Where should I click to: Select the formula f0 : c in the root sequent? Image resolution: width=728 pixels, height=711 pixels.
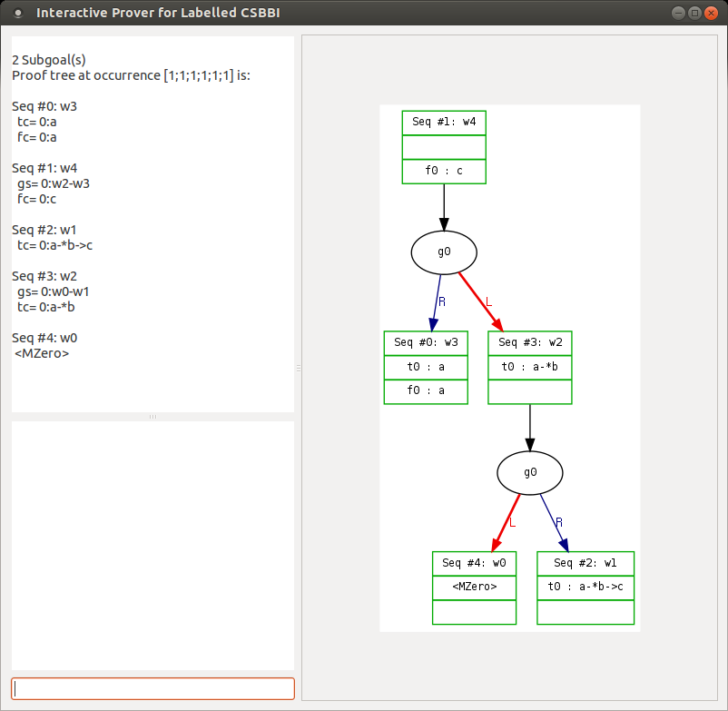point(443,171)
